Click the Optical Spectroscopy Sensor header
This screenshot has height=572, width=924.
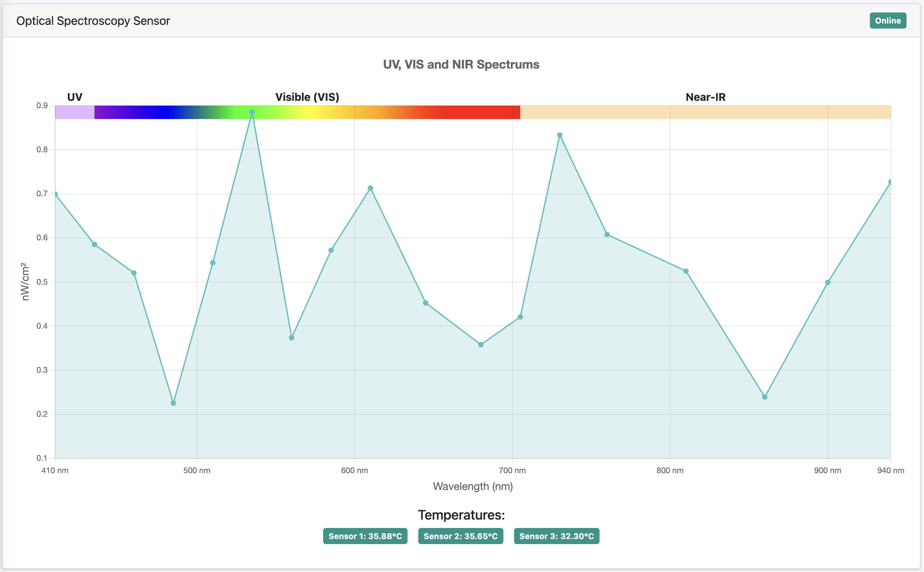pos(93,21)
